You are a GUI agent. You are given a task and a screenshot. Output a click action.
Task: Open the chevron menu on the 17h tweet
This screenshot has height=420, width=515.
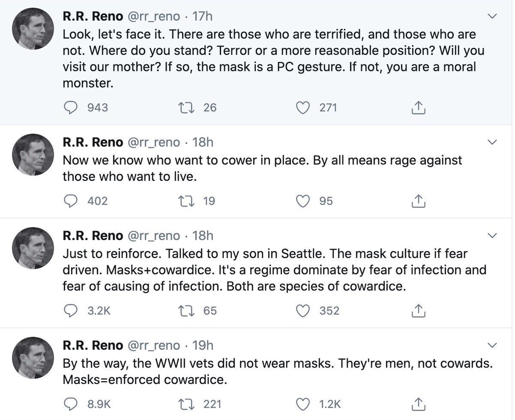click(493, 17)
